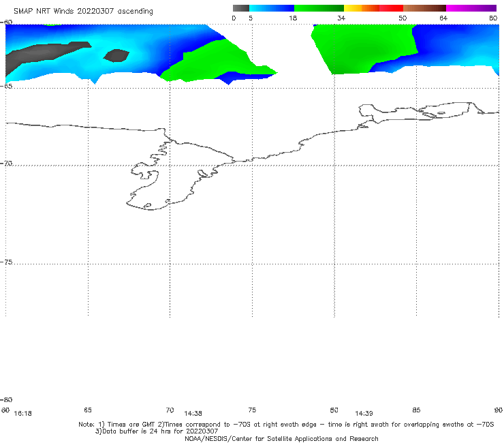Screen dimensions: 504x443
Task: Click the red segment of the color bar
Action: (391, 8)
